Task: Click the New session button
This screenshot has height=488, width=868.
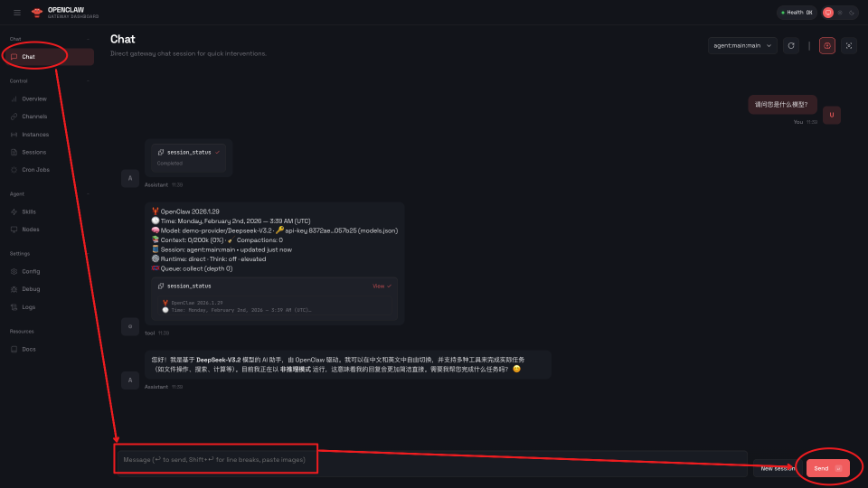Action: tap(777, 468)
